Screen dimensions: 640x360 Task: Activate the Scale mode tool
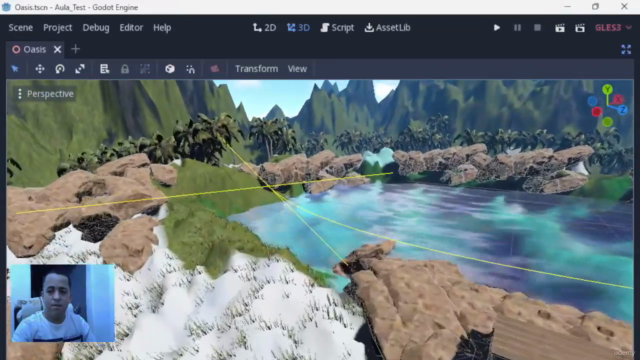pyautogui.click(x=80, y=69)
